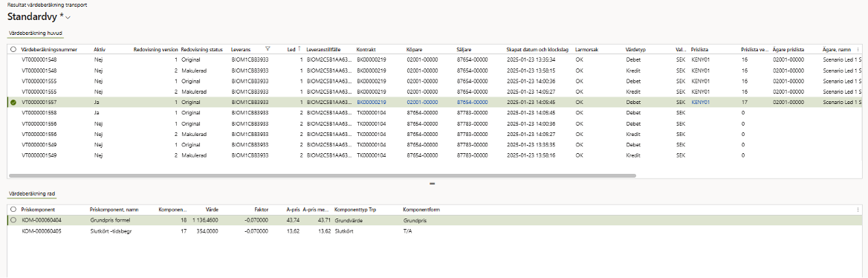Open the Priskomponent, namn column header menu
Image resolution: width=868 pixels, height=278 pixels.
pyautogui.click(x=114, y=210)
